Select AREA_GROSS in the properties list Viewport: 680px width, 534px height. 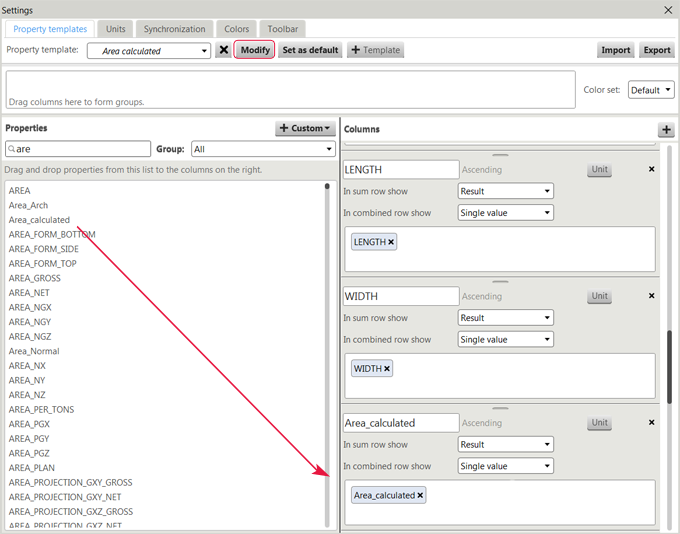(34, 278)
